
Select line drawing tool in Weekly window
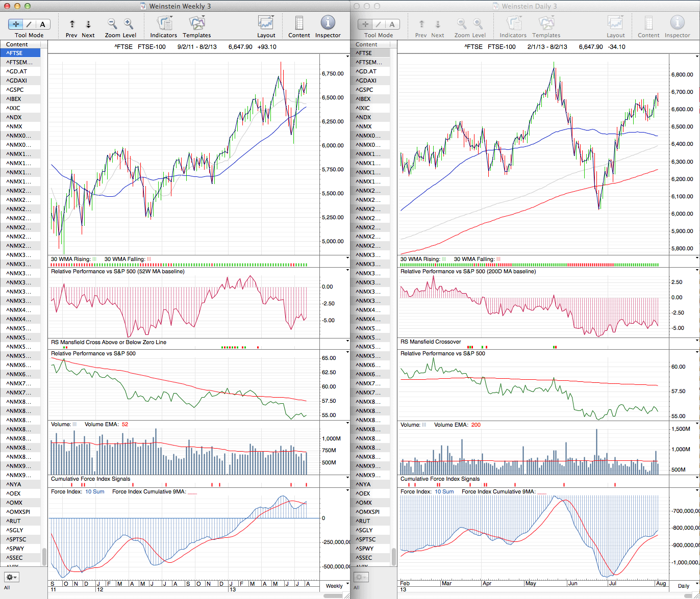[x=29, y=24]
